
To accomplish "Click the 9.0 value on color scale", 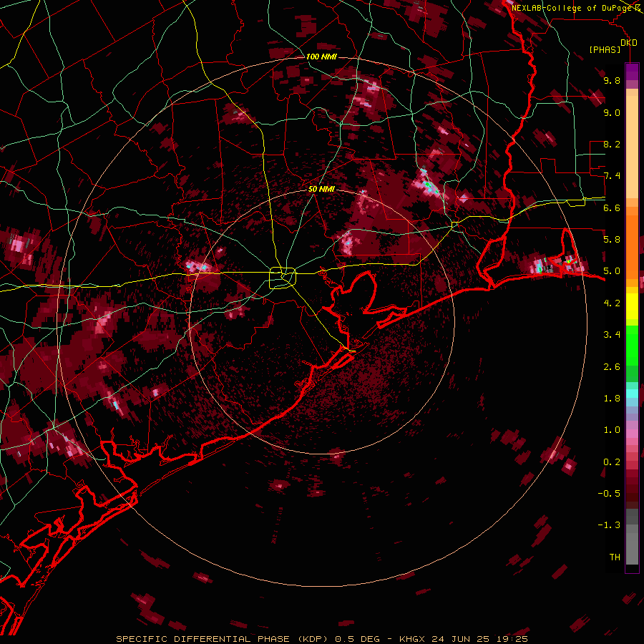I will click(x=612, y=112).
